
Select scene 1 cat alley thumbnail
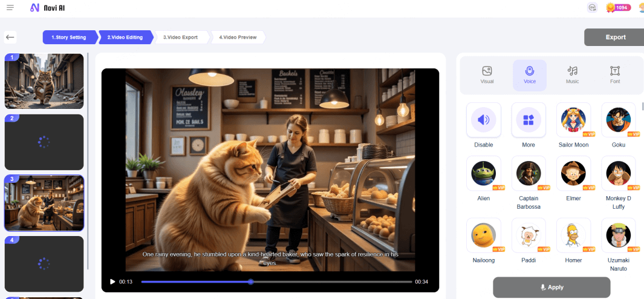point(44,81)
